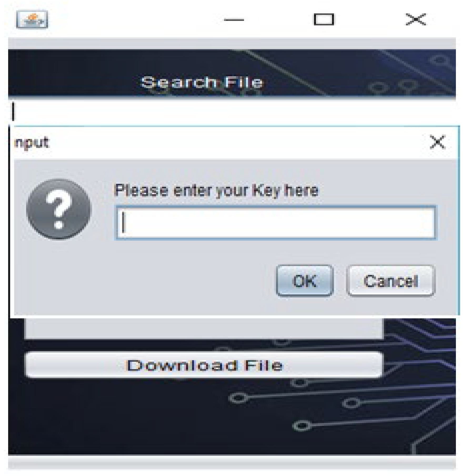
Task: Click the circuit board background below Download File
Action: click(232, 416)
